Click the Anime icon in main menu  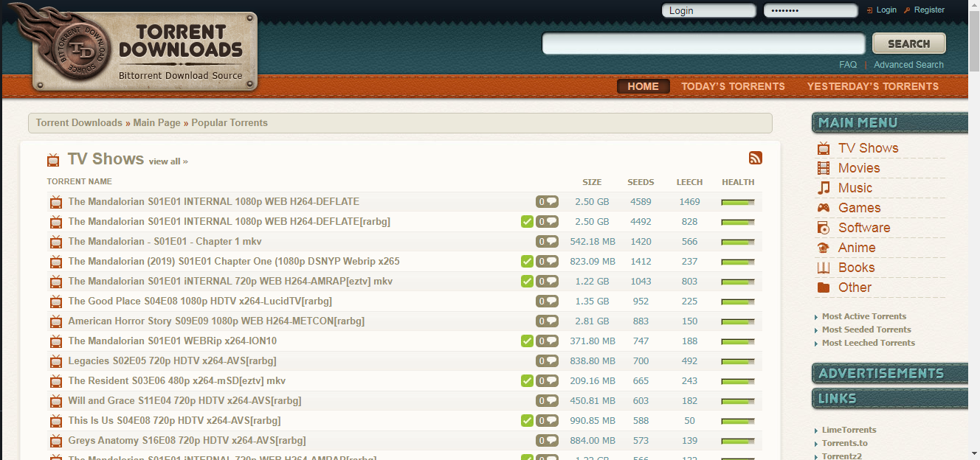tap(823, 248)
